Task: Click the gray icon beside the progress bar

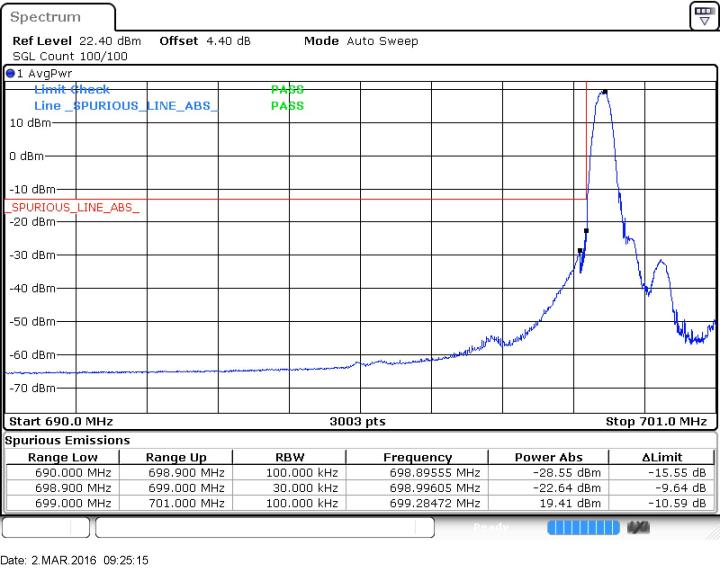Action: tap(639, 527)
